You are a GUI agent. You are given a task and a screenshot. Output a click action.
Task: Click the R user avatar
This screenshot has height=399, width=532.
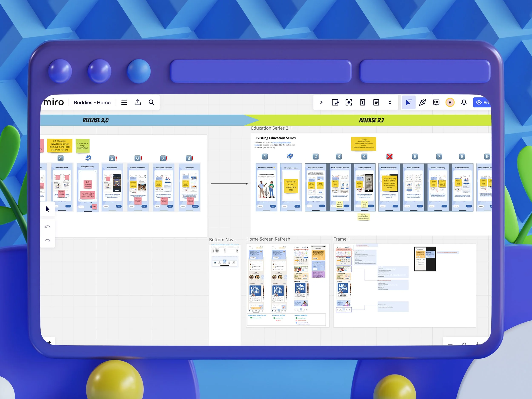pos(450,102)
